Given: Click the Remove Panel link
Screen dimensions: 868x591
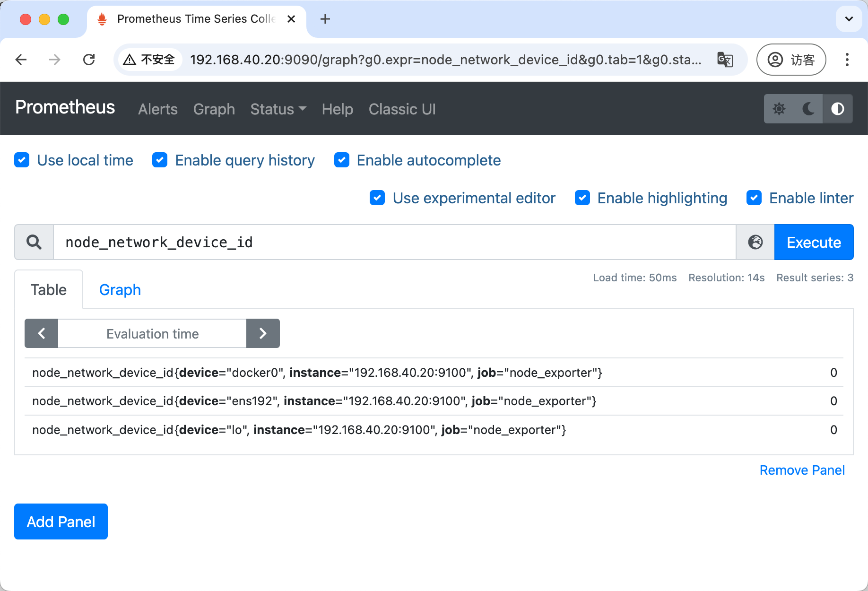Looking at the screenshot, I should point(802,470).
